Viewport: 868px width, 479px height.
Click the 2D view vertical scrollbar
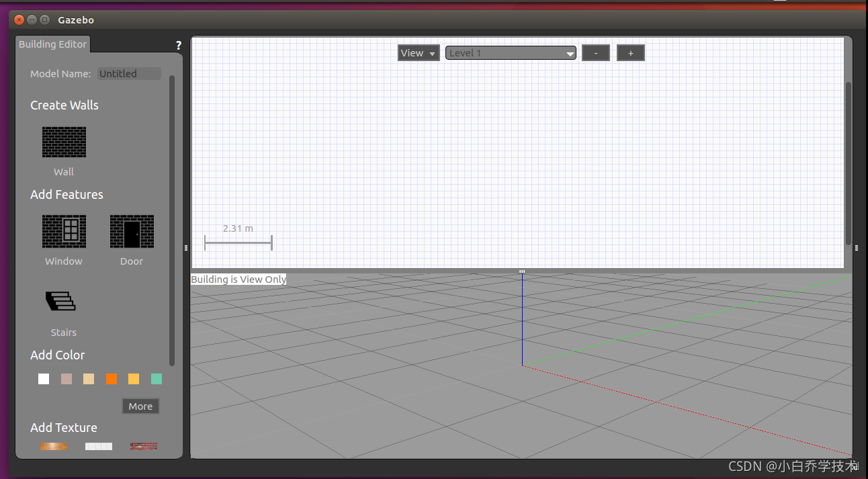click(848, 163)
